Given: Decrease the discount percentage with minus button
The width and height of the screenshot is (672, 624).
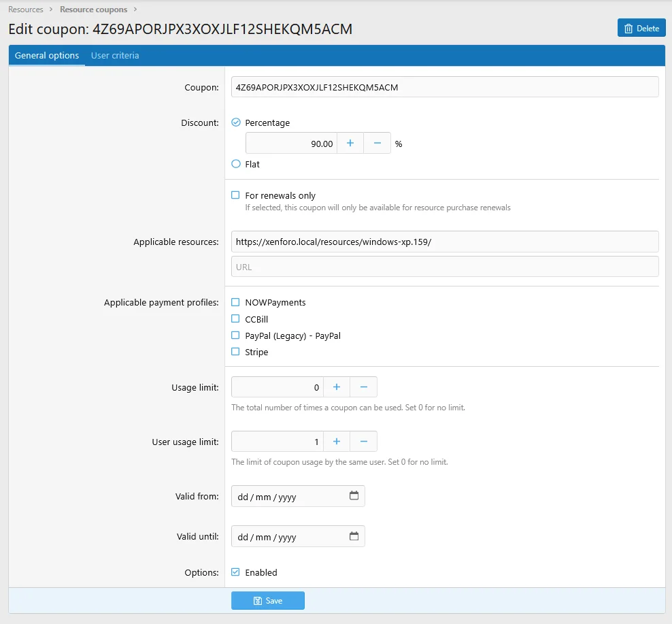Looking at the screenshot, I should pos(377,144).
